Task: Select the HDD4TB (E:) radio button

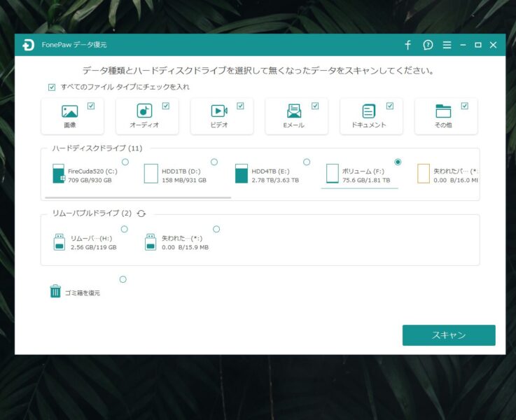Action: tap(307, 162)
